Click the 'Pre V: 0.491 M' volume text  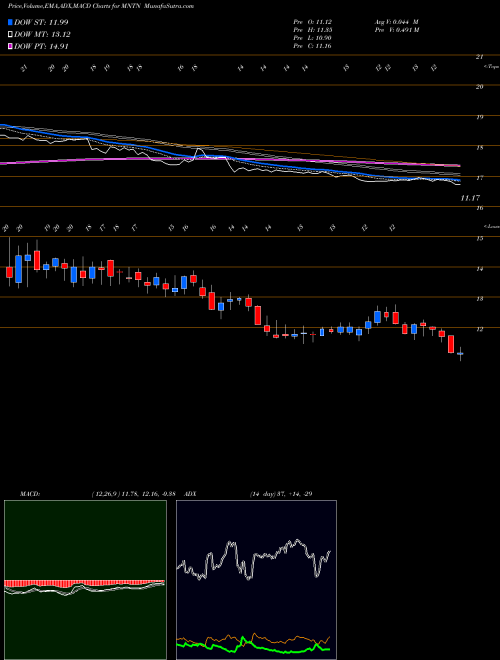[x=396, y=30]
